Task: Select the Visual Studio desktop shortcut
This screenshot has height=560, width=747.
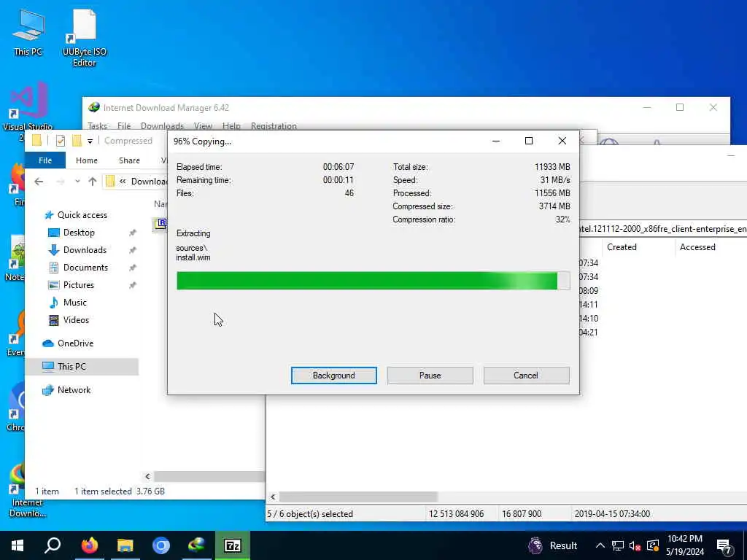Action: pos(28,111)
